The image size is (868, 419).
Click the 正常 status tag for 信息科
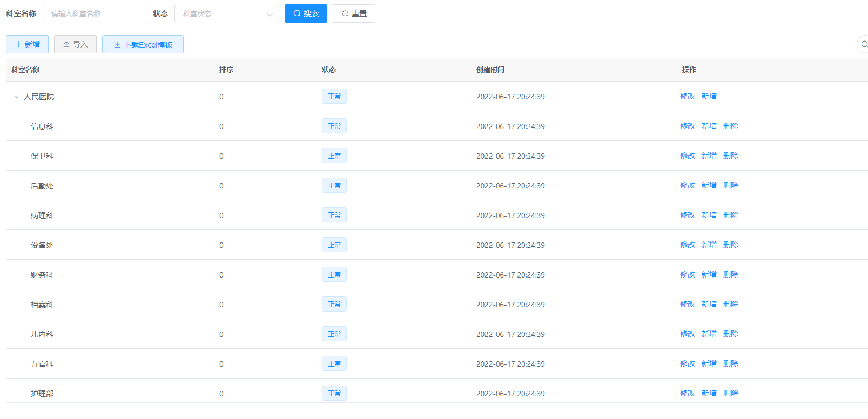[334, 126]
